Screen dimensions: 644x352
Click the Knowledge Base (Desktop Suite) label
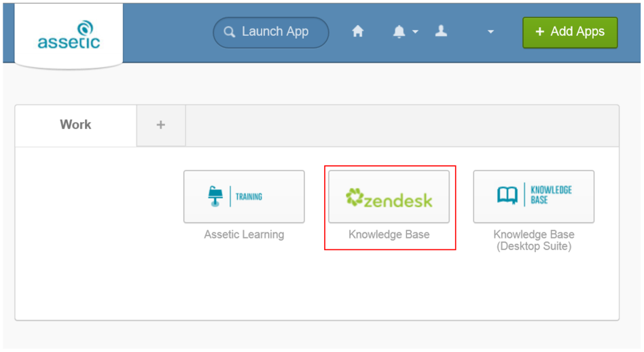533,241
